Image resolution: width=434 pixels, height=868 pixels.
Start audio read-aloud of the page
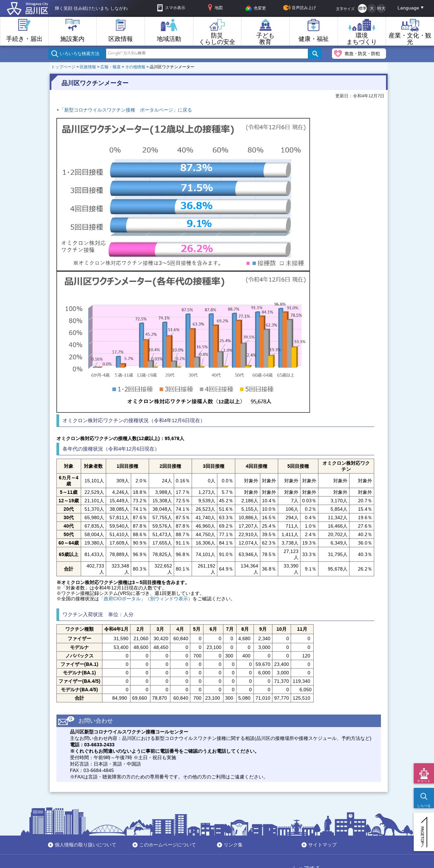tap(299, 8)
